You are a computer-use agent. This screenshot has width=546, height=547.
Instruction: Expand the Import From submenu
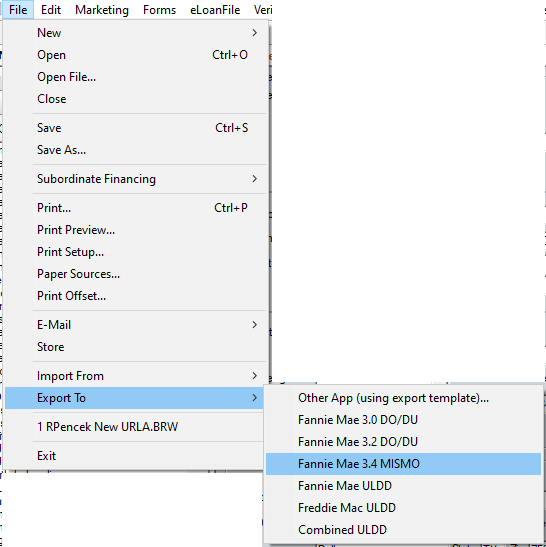pyautogui.click(x=135, y=376)
